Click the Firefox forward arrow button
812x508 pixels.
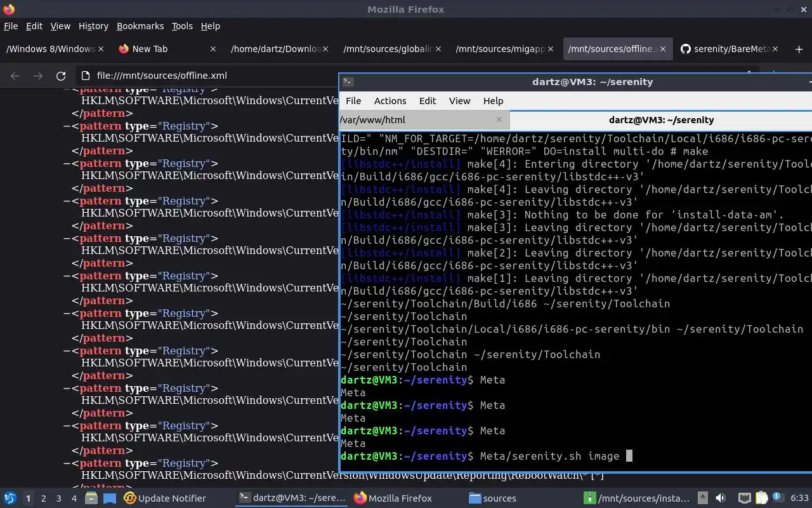38,76
